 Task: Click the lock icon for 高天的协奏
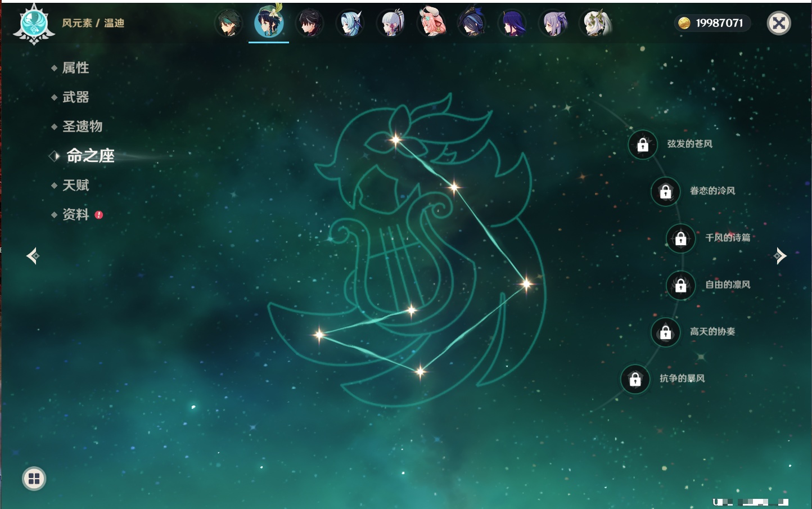pyautogui.click(x=666, y=332)
